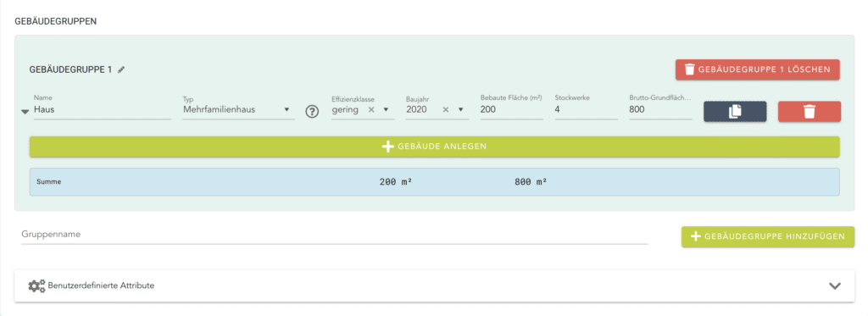868x316 pixels.
Task: Click the Stockwerke input field
Action: (587, 109)
